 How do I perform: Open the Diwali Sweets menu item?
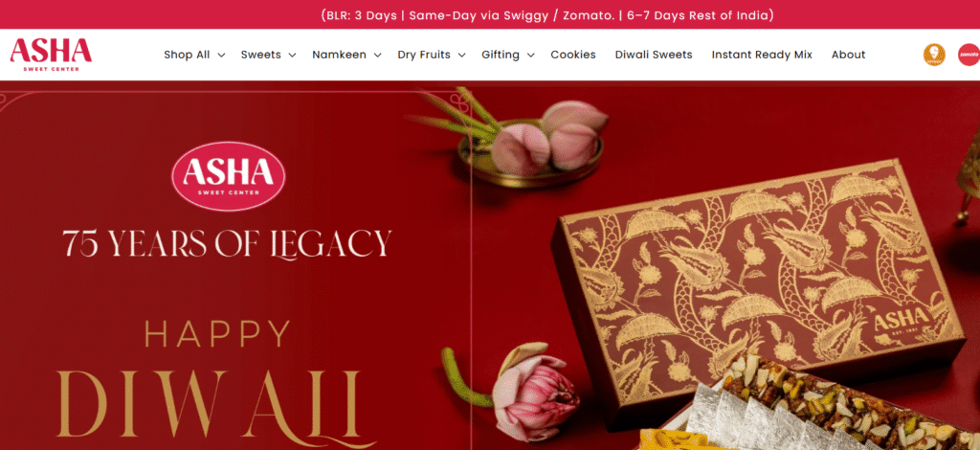pyautogui.click(x=654, y=55)
